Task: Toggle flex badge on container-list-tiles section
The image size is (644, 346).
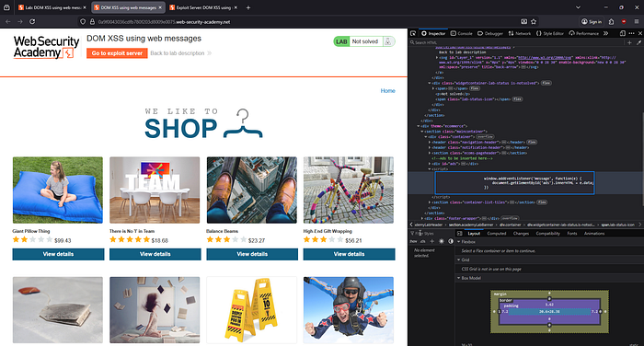Action: [542, 202]
